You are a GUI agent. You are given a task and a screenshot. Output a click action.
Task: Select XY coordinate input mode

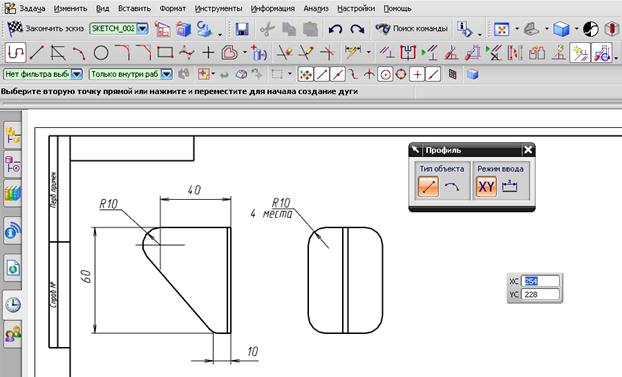point(486,187)
